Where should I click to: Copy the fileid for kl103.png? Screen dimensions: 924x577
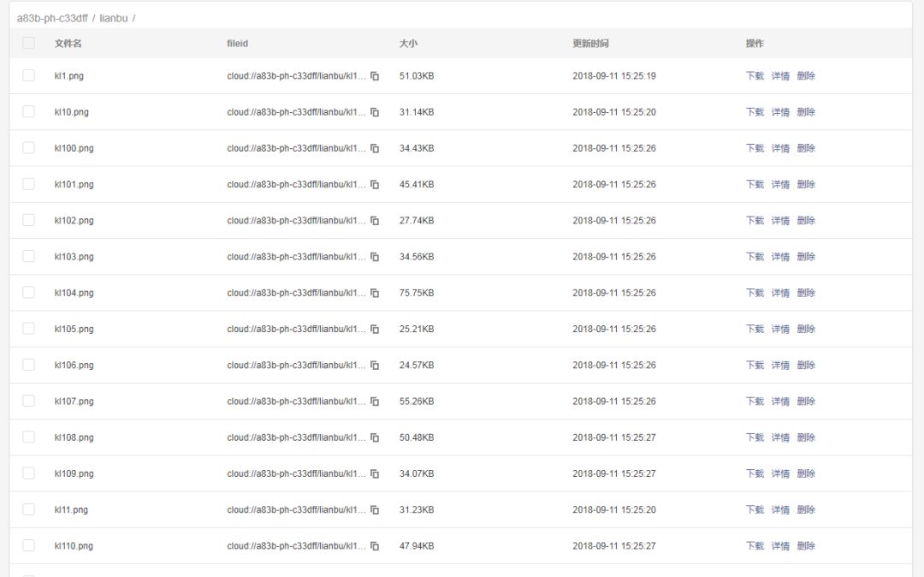[375, 257]
